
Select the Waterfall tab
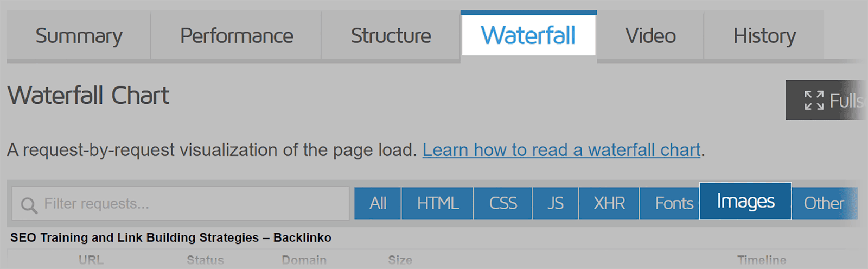point(528,36)
